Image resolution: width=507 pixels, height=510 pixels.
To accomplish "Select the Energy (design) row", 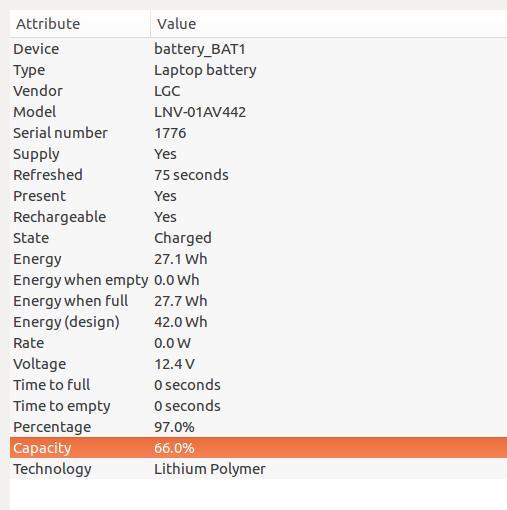I will point(258,322).
